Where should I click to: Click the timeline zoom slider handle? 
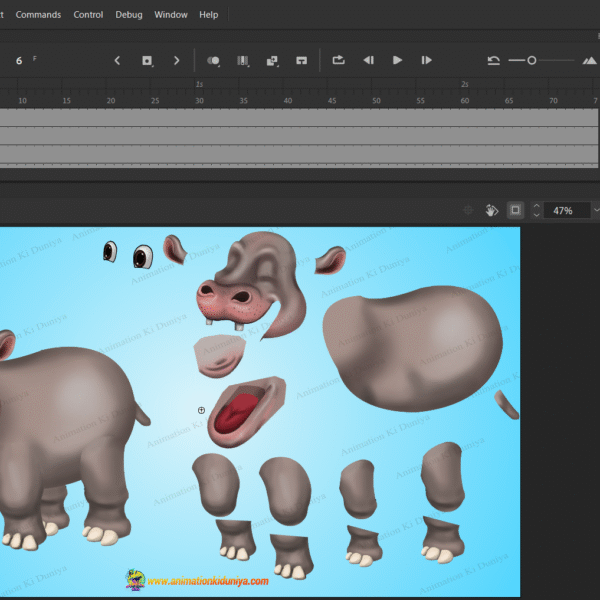pyautogui.click(x=532, y=60)
